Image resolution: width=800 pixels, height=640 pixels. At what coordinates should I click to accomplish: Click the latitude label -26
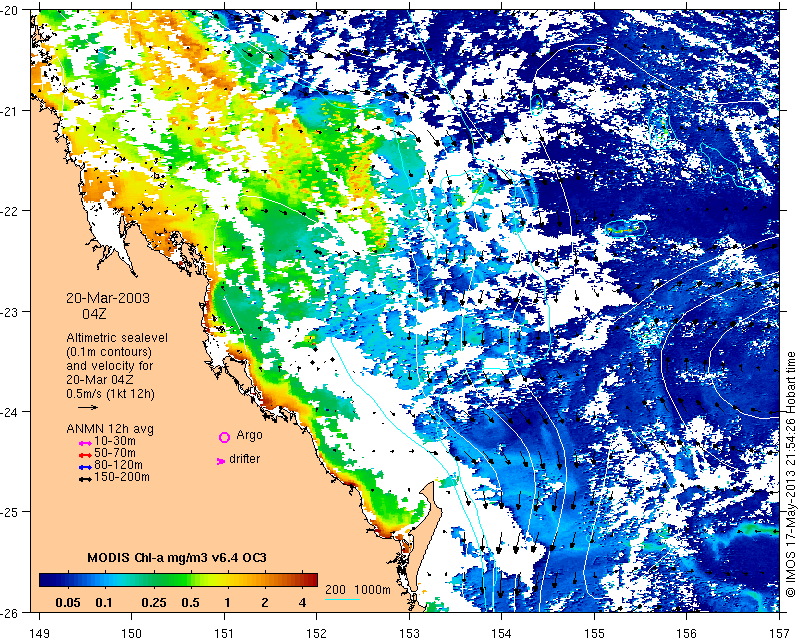(10, 612)
